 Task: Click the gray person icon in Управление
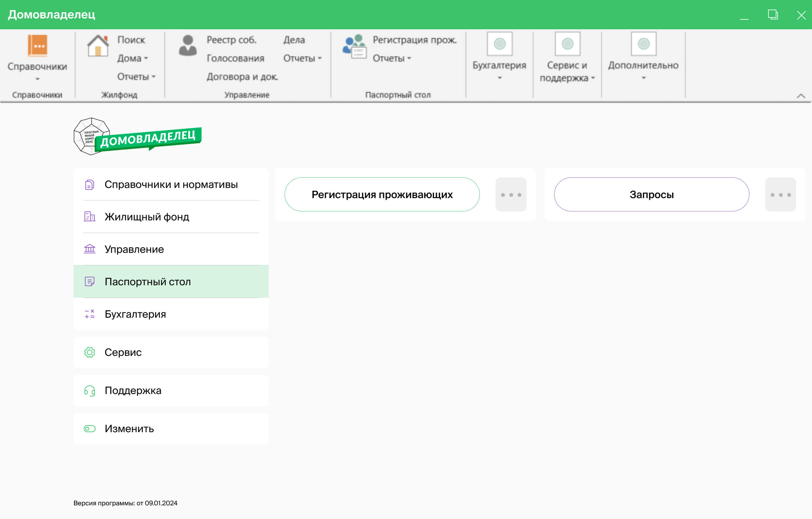point(188,45)
